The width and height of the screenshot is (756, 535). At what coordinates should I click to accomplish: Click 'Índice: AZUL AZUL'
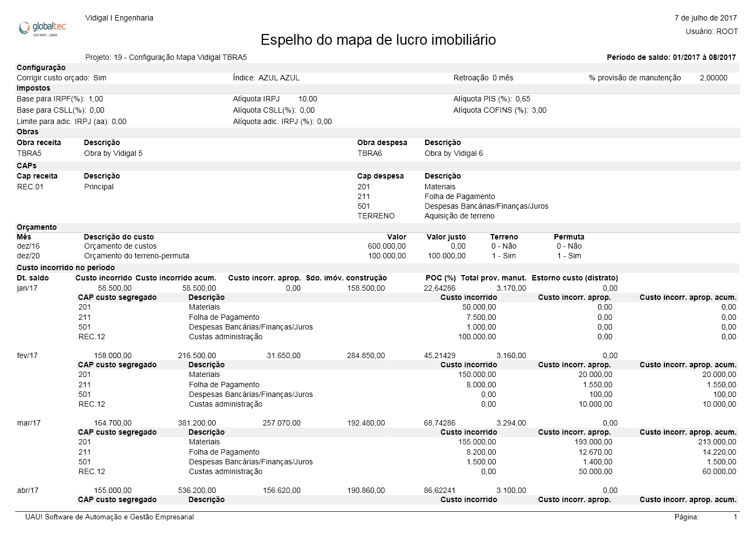pyautogui.click(x=266, y=78)
